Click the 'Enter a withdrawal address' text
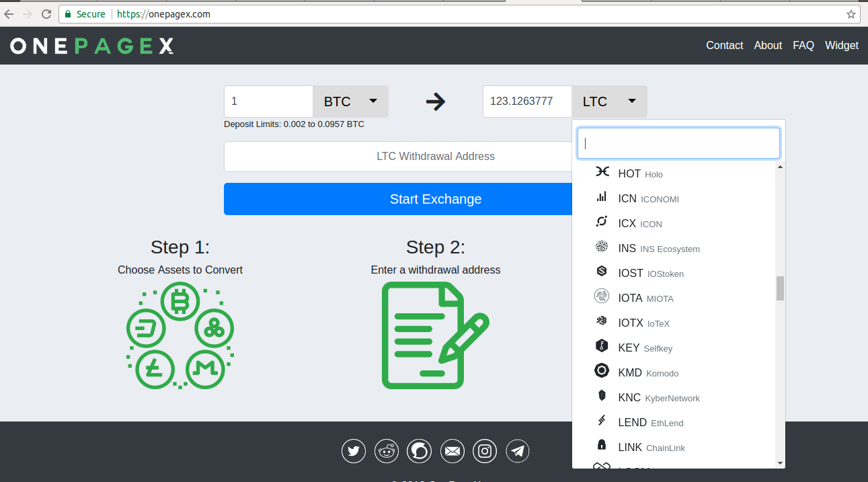Screen dimensions: 868x482 pos(436,270)
